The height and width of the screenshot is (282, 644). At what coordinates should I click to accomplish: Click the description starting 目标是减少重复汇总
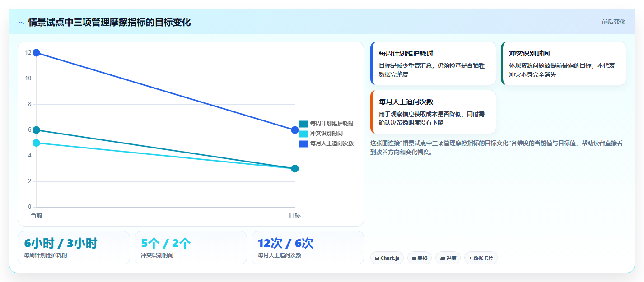(x=432, y=70)
